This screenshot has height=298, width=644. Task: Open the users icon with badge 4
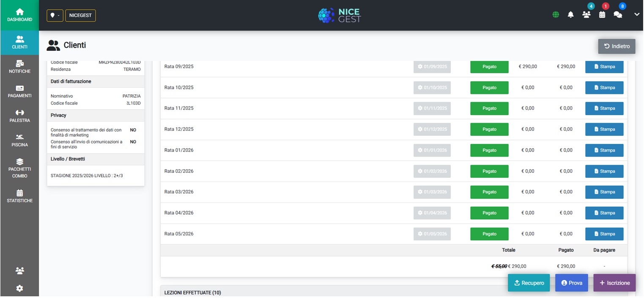tap(586, 14)
